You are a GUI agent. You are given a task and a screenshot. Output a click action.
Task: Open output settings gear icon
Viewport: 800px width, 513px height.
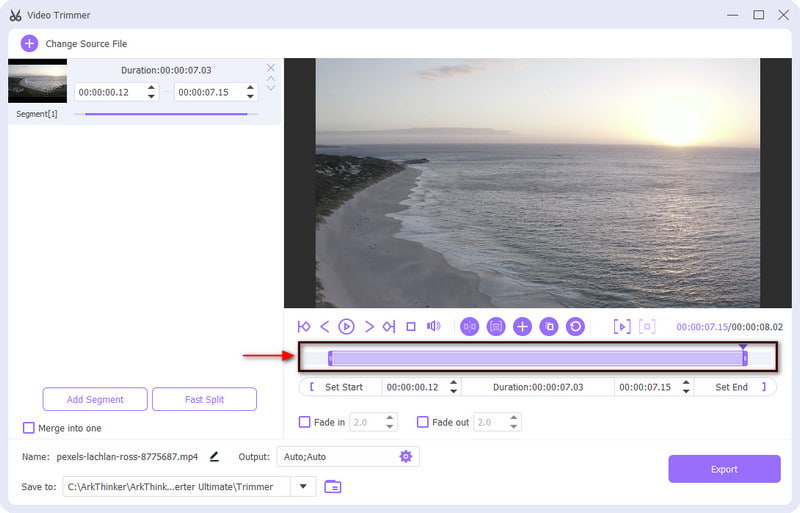click(x=406, y=456)
